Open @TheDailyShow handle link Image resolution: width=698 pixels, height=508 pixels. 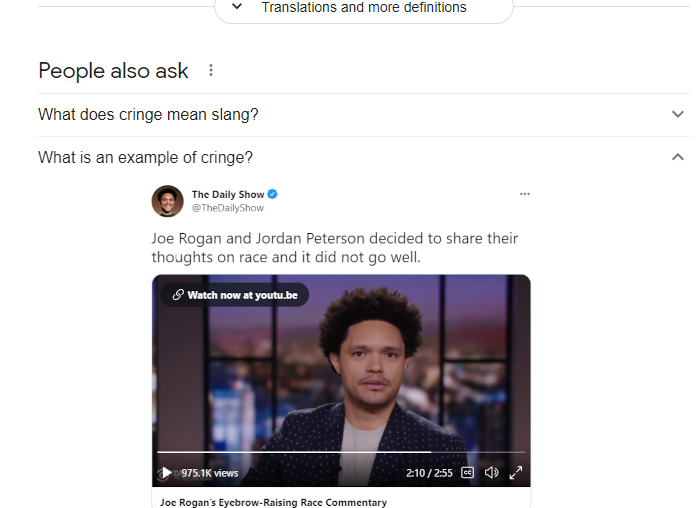coord(227,208)
